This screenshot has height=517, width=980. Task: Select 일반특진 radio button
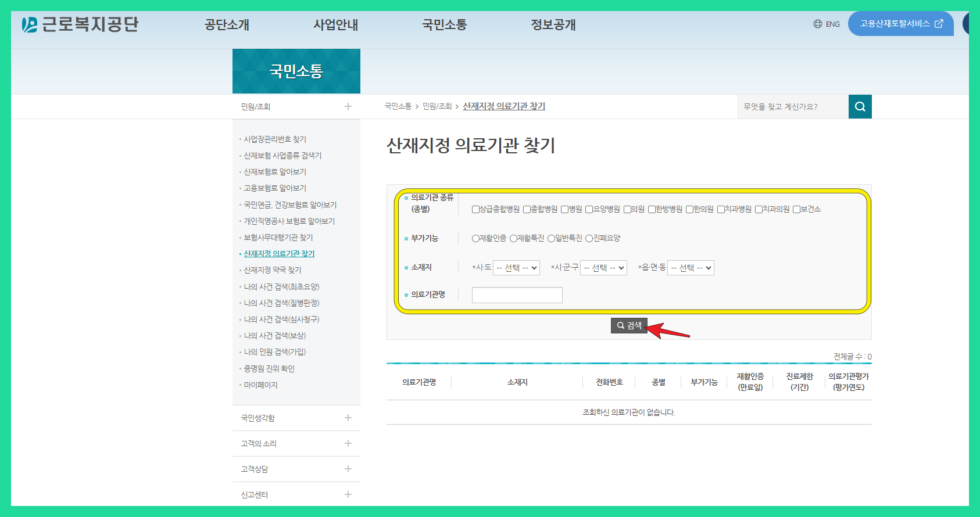tap(551, 238)
